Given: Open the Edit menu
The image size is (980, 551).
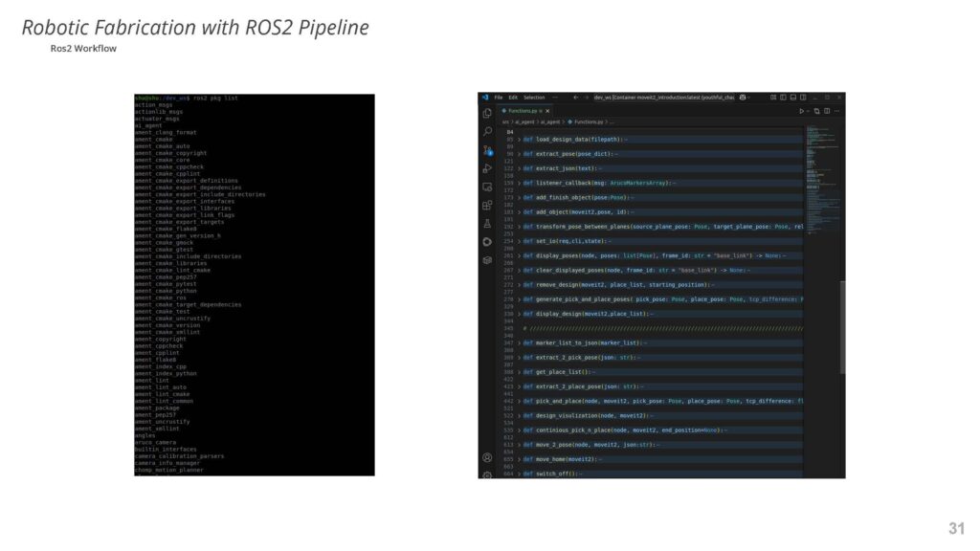Looking at the screenshot, I should [513, 98].
